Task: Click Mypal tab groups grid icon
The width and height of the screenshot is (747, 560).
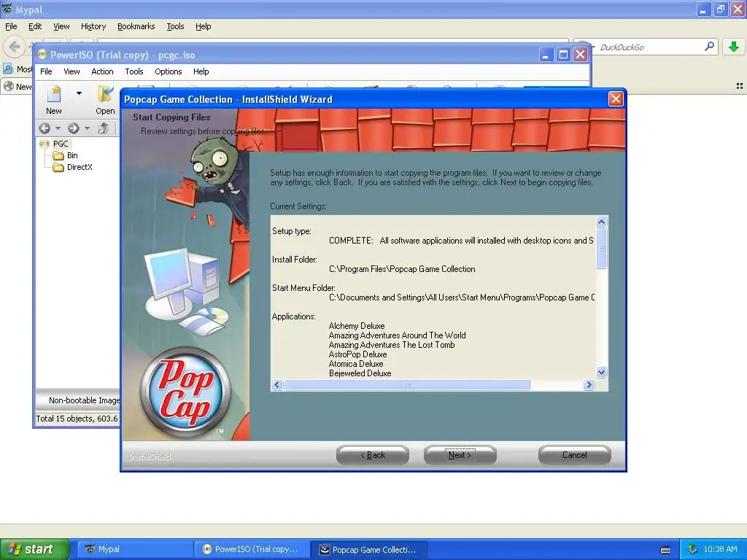Action: [740, 86]
